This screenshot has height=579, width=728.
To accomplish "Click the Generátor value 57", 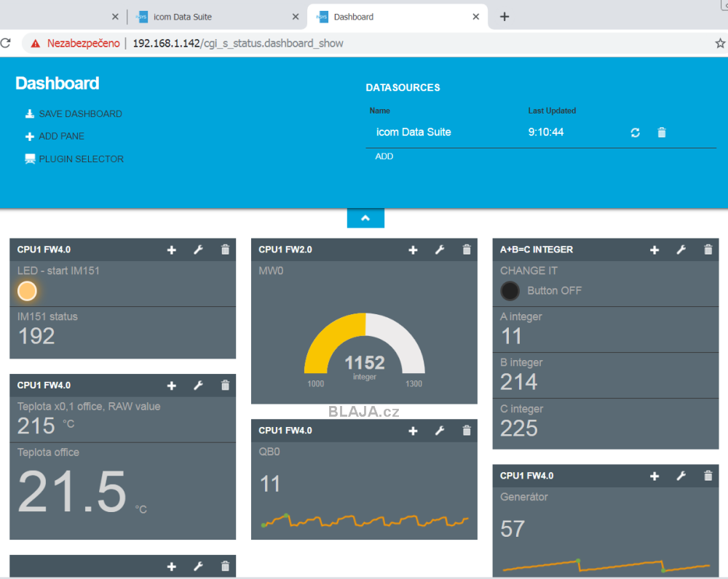I will 513,529.
